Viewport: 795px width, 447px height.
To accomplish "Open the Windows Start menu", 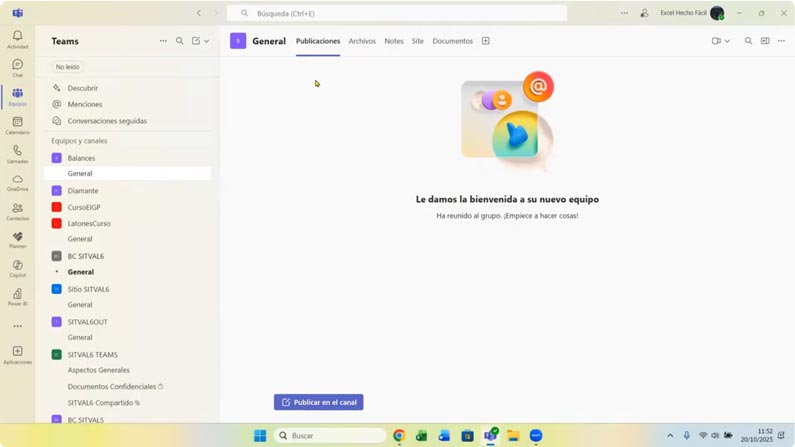I will coord(260,436).
